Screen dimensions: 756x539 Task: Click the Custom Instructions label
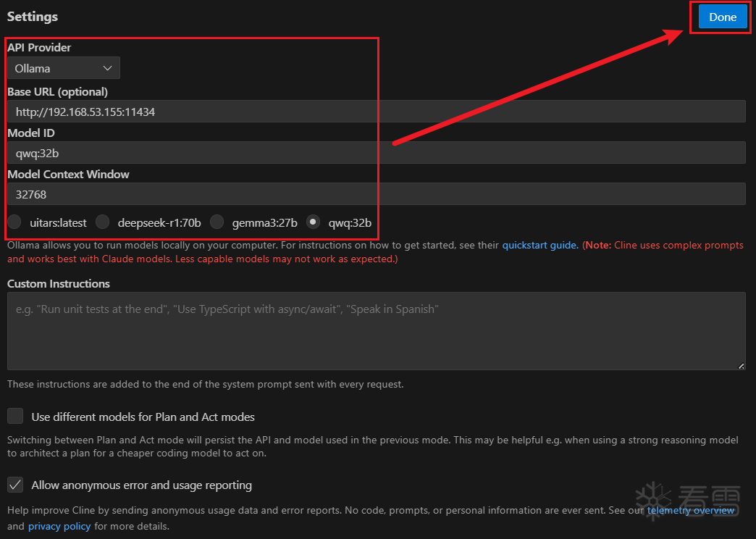pyautogui.click(x=59, y=284)
